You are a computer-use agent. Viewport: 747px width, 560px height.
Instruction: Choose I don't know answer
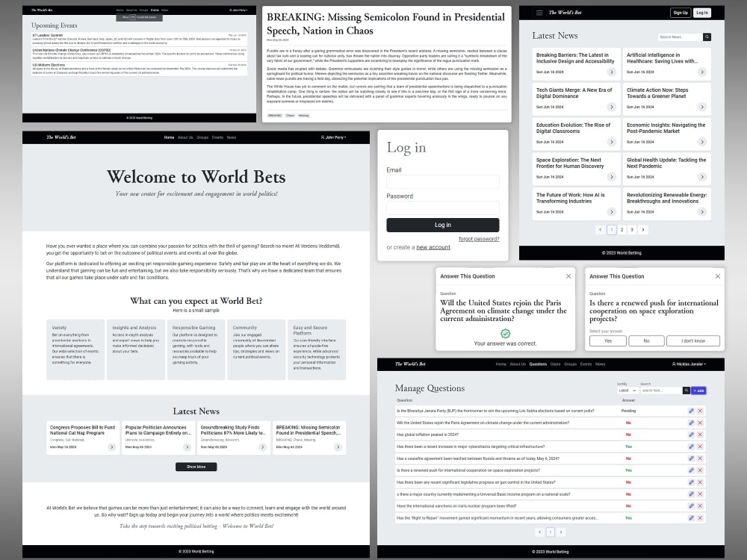[x=693, y=341]
